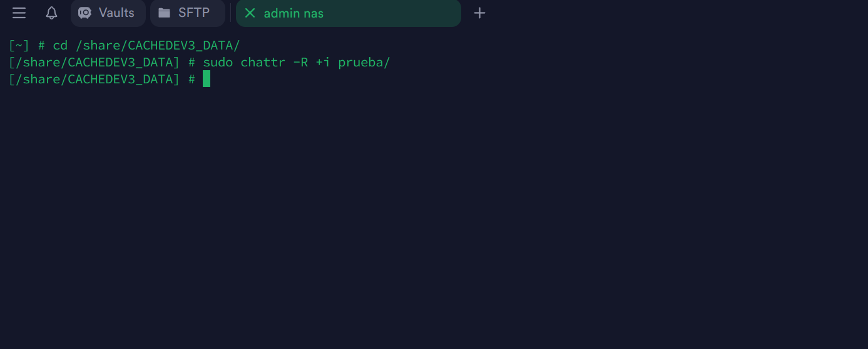The image size is (868, 349).
Task: Click the [~] home prompt
Action: point(19,46)
